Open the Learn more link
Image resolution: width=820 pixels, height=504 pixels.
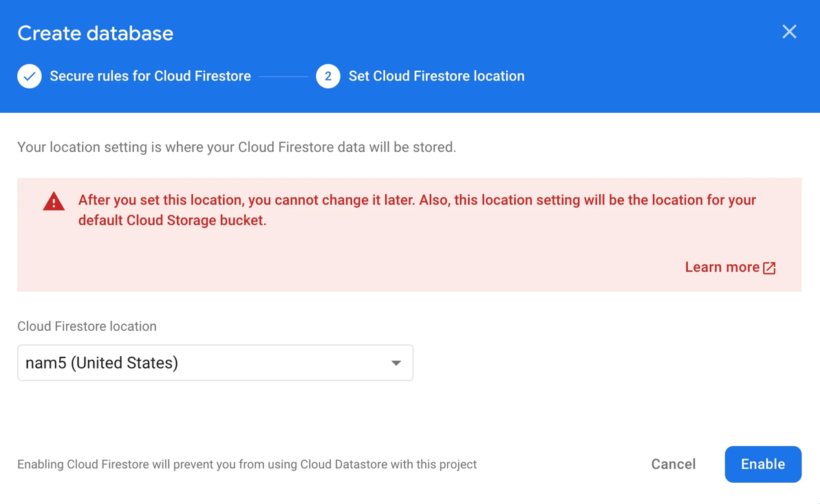pos(722,267)
